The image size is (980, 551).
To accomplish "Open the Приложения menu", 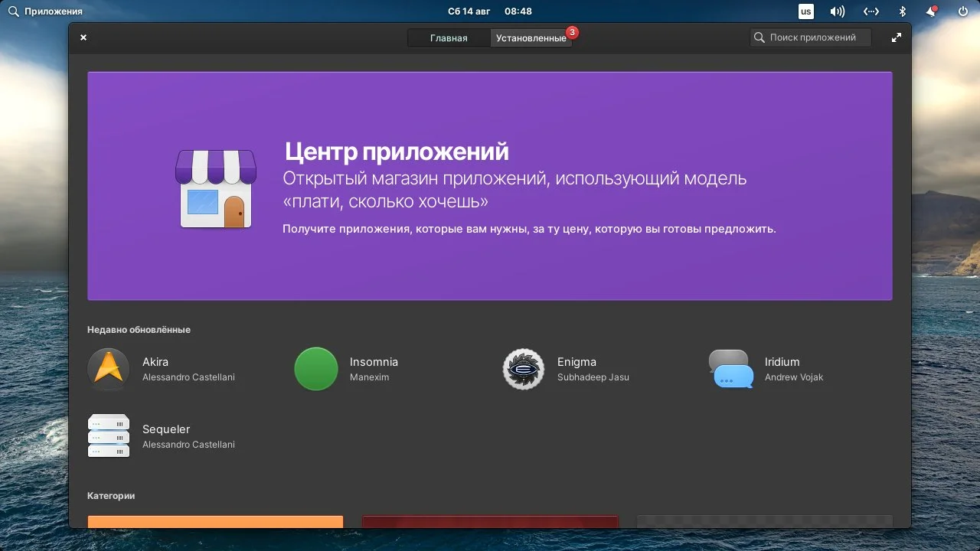I will pyautogui.click(x=42, y=11).
